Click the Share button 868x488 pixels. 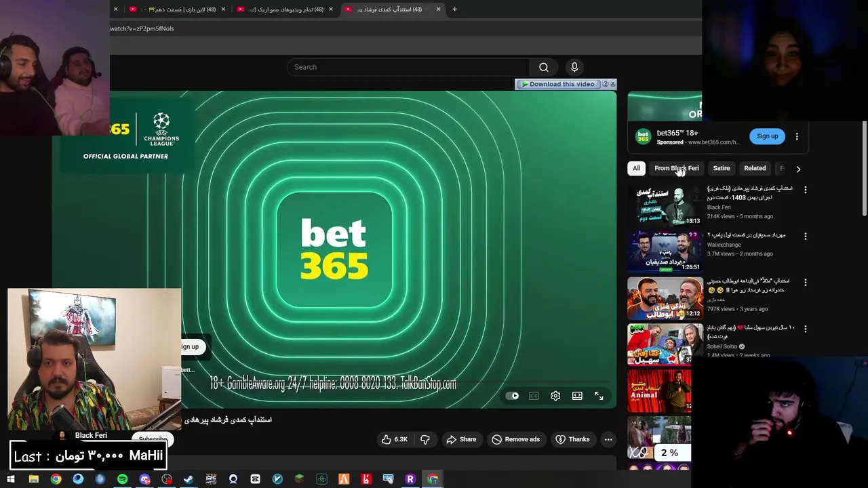[461, 439]
